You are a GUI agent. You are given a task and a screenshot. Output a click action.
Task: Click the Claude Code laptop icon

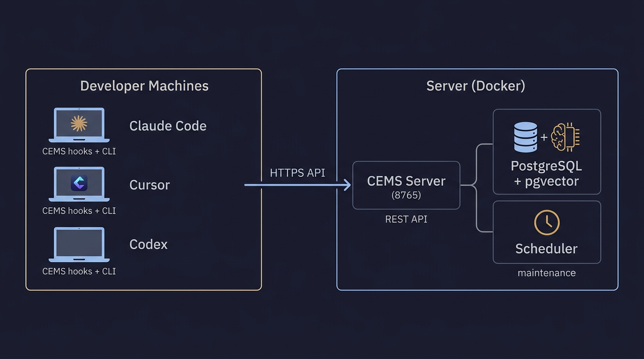pos(79,125)
